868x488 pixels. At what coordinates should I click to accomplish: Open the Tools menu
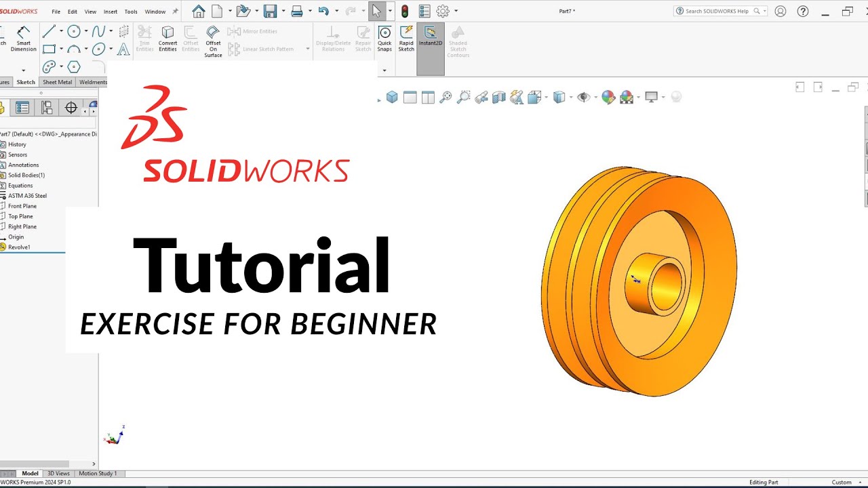pyautogui.click(x=131, y=12)
